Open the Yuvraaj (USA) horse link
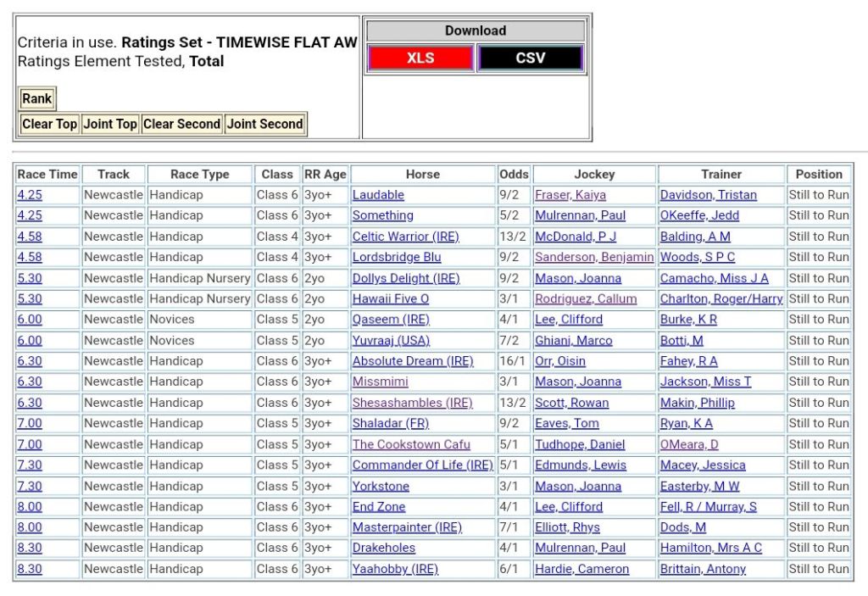868x596 pixels. pos(391,340)
